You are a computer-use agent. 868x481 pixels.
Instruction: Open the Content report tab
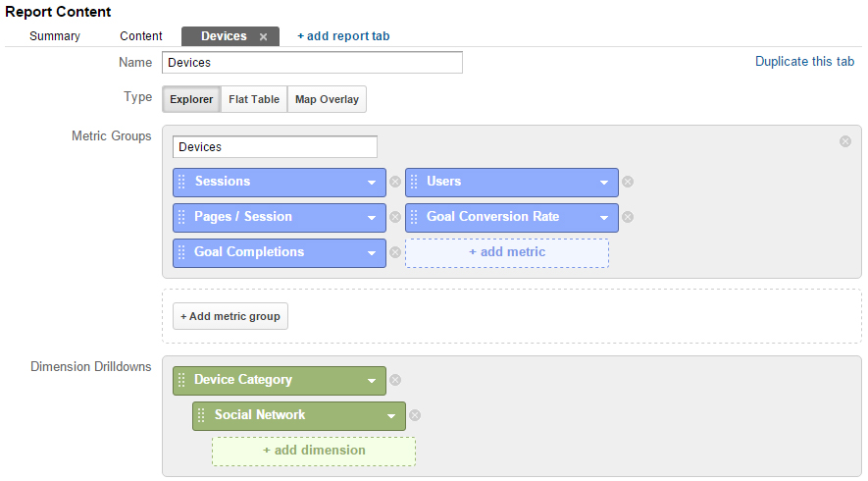141,36
